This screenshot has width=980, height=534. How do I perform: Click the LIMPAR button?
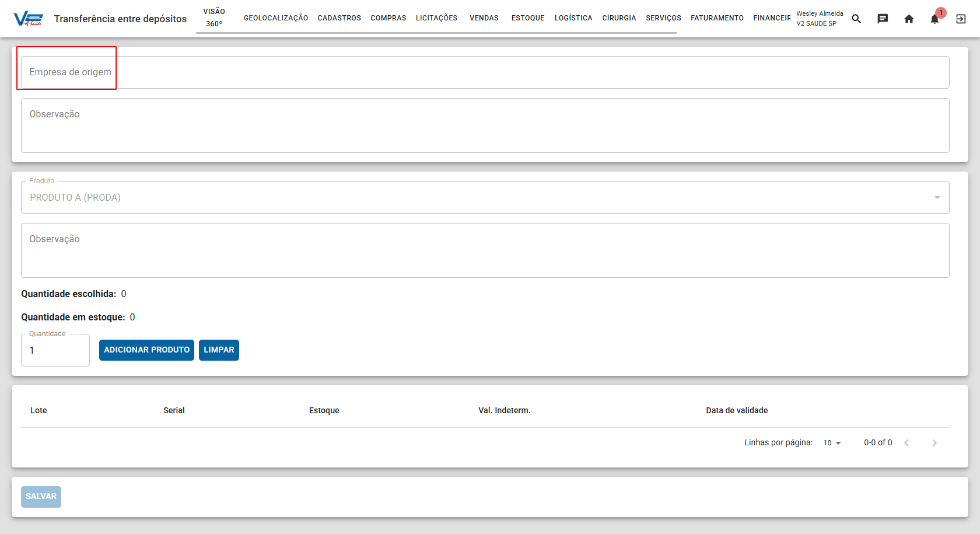coord(219,350)
